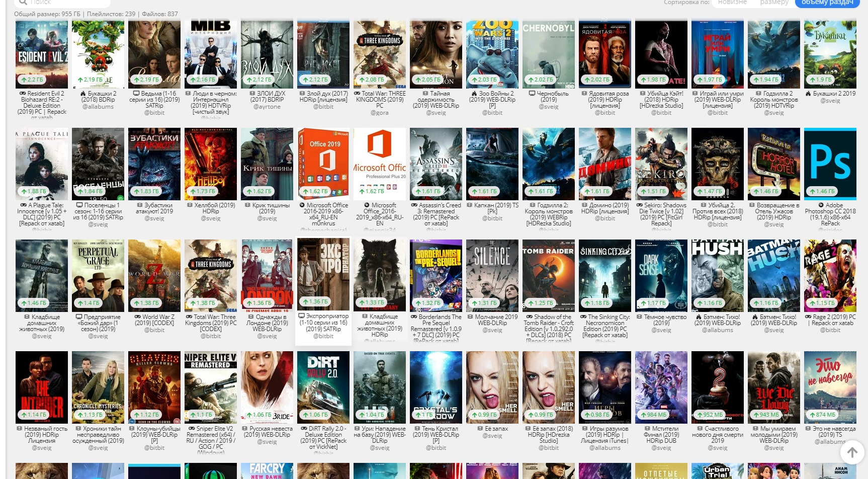Click the disc icon before Microsoft Office 2016-2019
The width and height of the screenshot is (868, 479).
pyautogui.click(x=302, y=205)
